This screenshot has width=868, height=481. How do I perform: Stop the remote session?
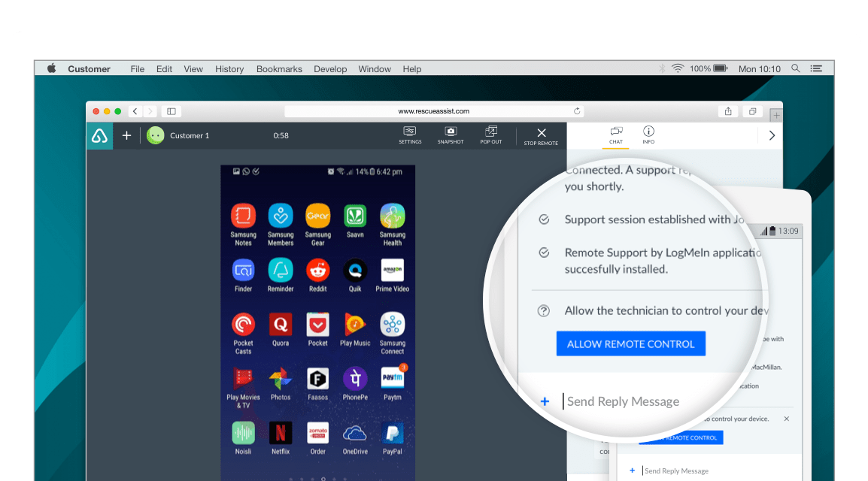pyautogui.click(x=541, y=136)
